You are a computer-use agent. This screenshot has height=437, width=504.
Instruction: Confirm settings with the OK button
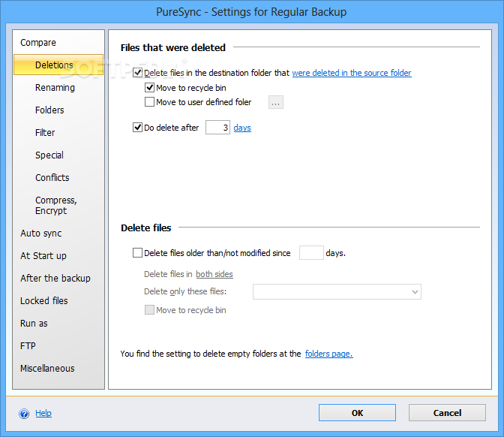coord(357,413)
